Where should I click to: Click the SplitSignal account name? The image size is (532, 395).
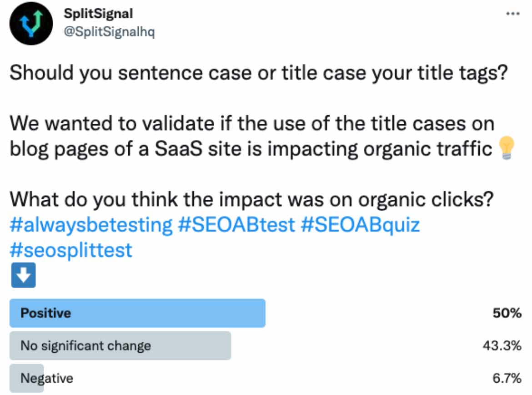99,14
